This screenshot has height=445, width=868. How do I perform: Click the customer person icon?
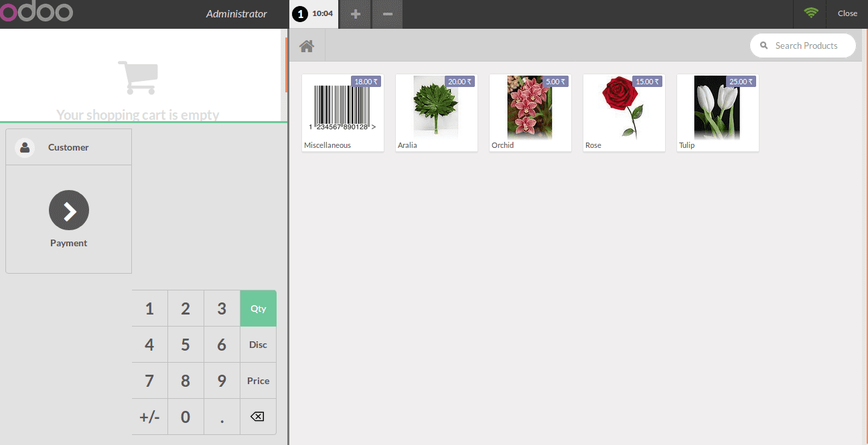25,147
